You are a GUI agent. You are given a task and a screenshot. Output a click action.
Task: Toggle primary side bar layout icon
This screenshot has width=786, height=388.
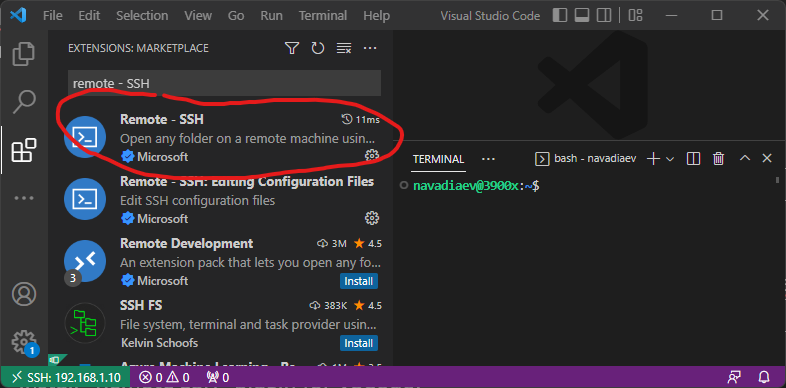[559, 16]
